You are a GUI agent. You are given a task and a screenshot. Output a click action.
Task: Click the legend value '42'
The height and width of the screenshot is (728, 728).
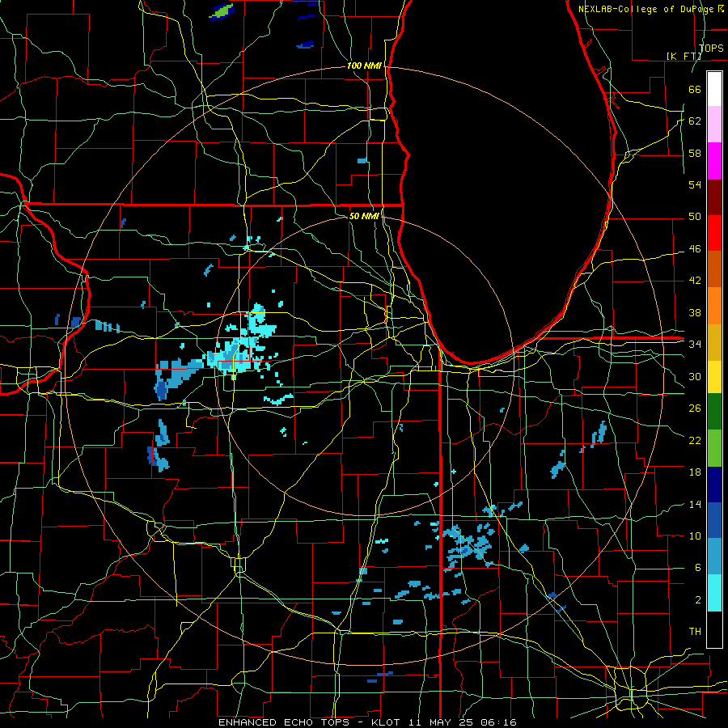click(695, 280)
